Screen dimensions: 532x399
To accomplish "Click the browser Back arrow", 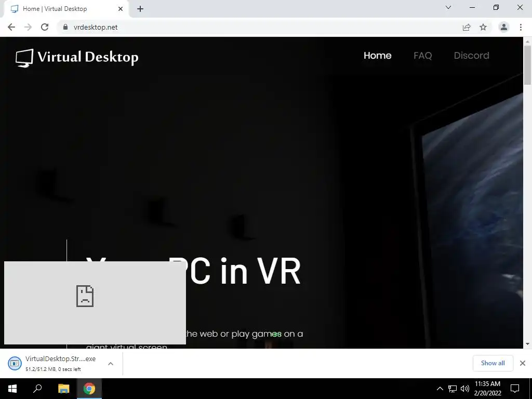I will click(x=11, y=27).
